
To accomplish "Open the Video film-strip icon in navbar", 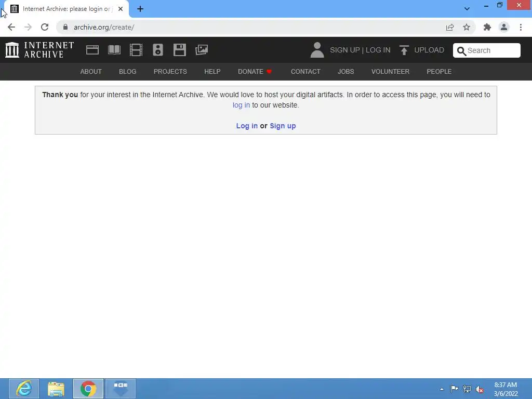I will pos(136,50).
